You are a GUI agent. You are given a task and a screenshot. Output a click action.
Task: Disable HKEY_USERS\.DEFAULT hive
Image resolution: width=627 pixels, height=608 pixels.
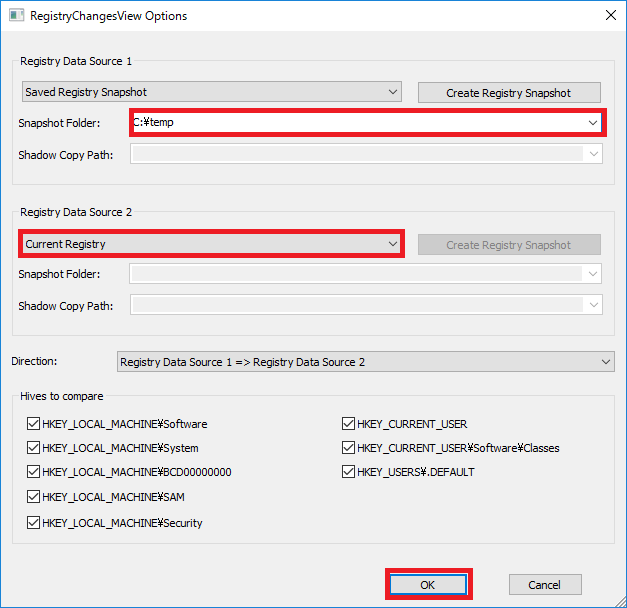coord(348,472)
